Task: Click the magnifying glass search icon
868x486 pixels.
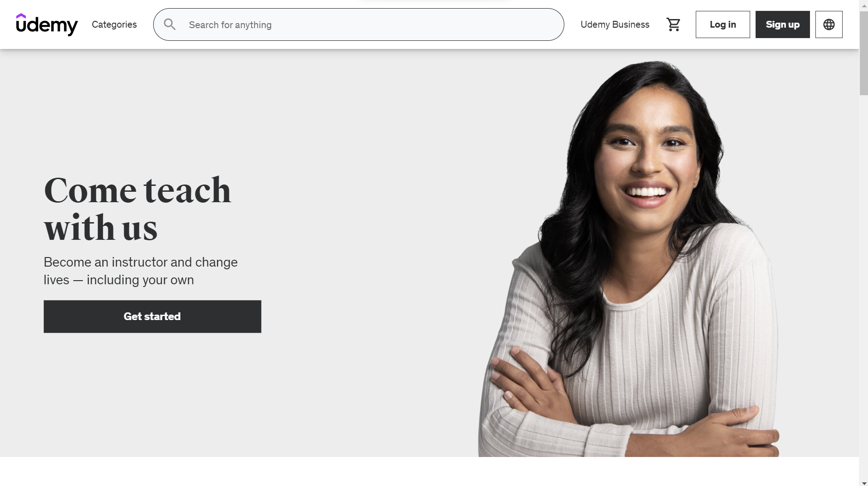Action: [x=170, y=24]
